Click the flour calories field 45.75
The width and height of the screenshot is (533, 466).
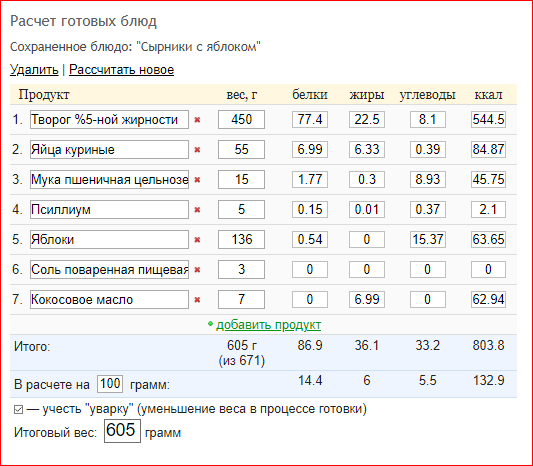[x=488, y=179]
